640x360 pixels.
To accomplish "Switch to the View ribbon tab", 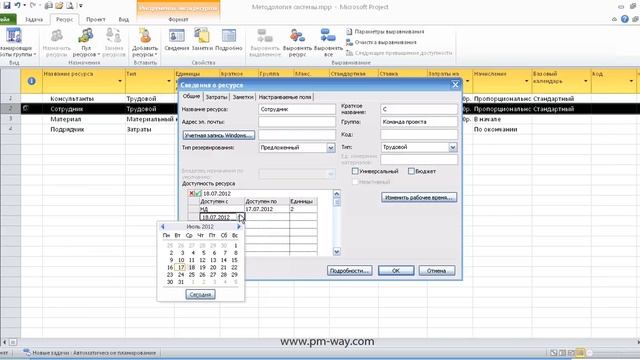I will pos(124,19).
